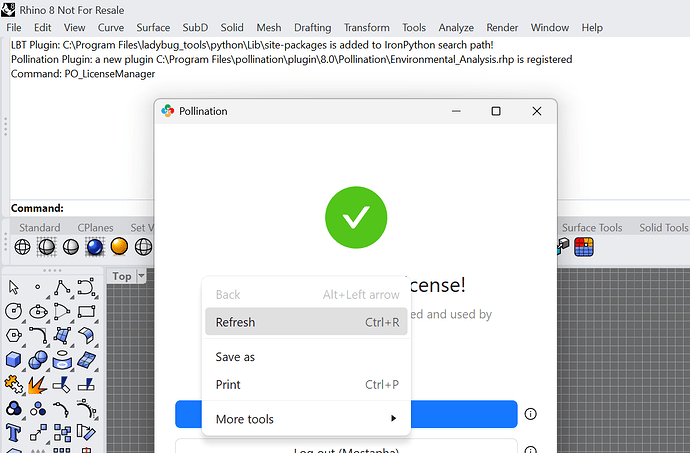Select the Trim tool
The height and width of the screenshot is (453, 690).
coord(62,384)
